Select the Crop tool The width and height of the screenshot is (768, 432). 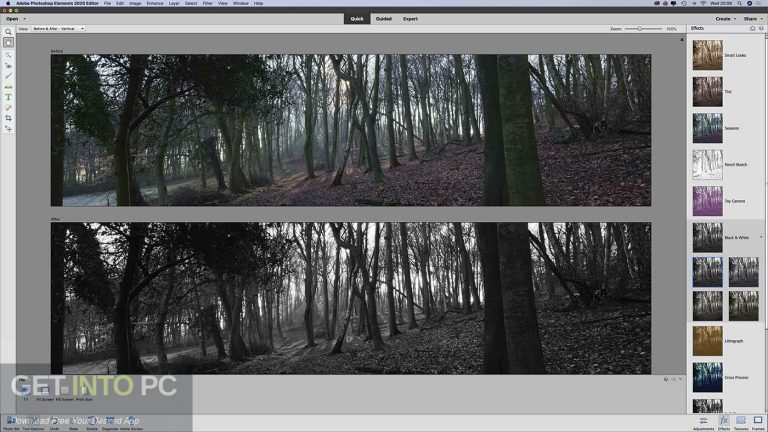[8, 118]
